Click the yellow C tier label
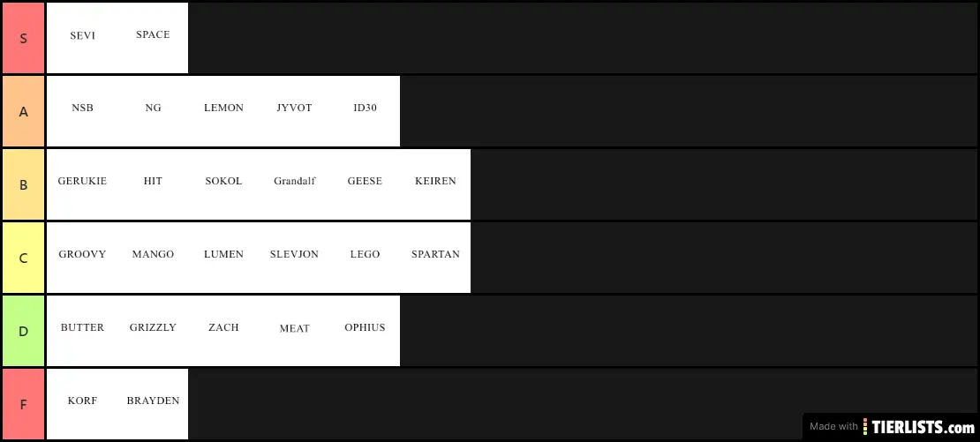 click(23, 258)
